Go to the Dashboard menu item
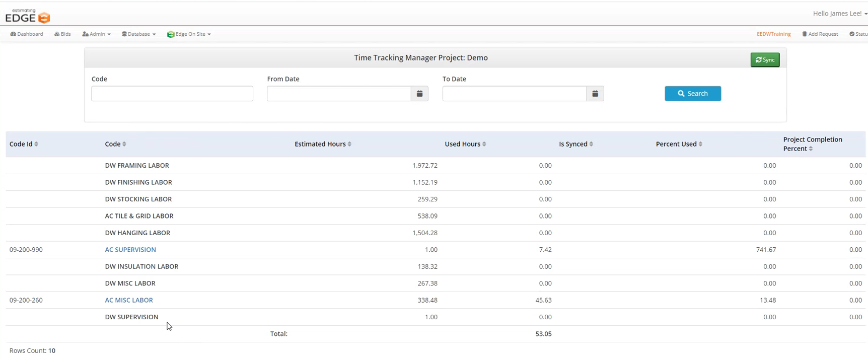Viewport: 868px width, 358px height. tap(27, 34)
